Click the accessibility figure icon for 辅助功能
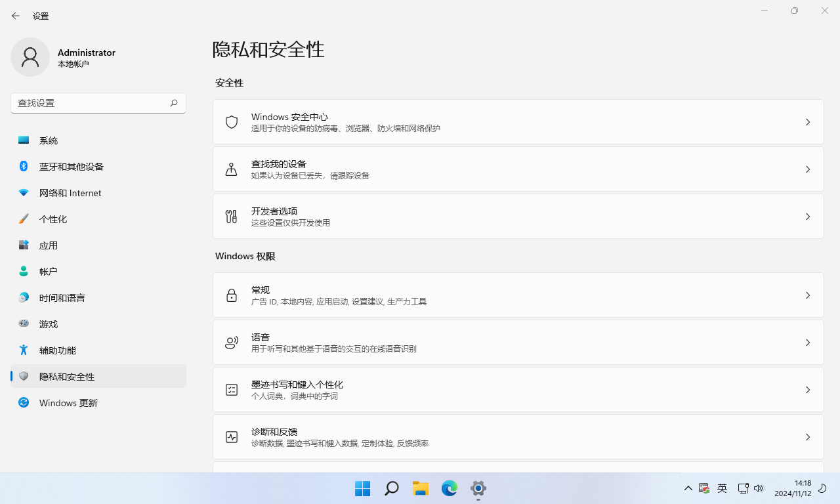The height and width of the screenshot is (504, 840). [24, 350]
